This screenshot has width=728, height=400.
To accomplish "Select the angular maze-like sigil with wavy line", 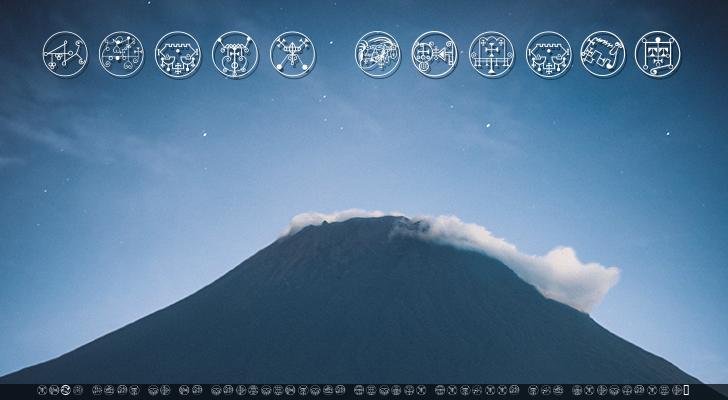I will coord(603,54).
